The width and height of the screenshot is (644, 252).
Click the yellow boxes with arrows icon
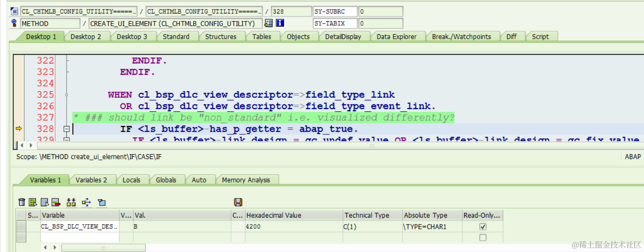click(71, 202)
